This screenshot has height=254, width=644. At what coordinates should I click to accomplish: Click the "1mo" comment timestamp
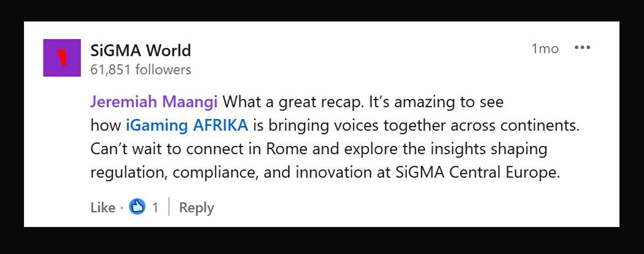[x=545, y=48]
